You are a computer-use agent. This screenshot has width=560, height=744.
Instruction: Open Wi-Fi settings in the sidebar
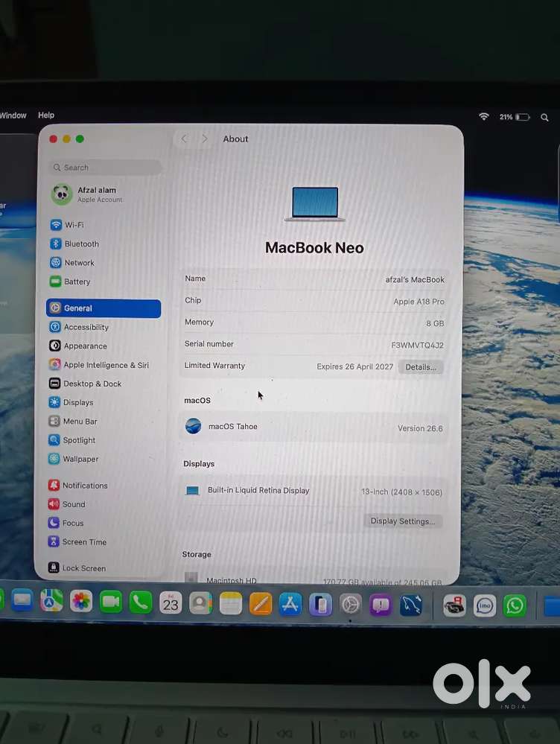66,225
